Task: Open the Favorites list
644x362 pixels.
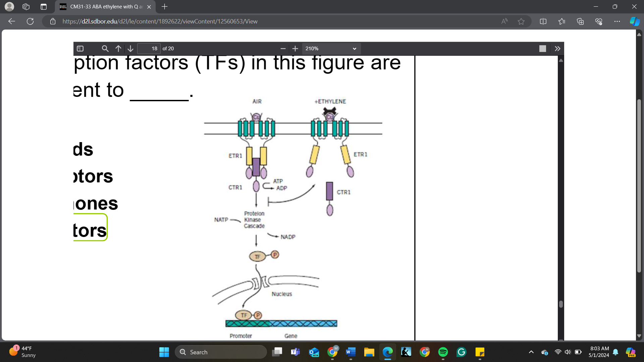Action: 562,21
